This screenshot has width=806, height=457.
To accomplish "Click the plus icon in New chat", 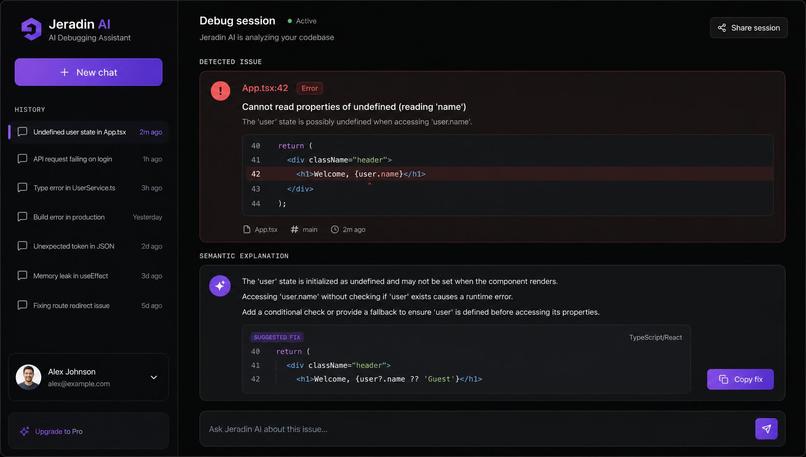I will tap(64, 72).
